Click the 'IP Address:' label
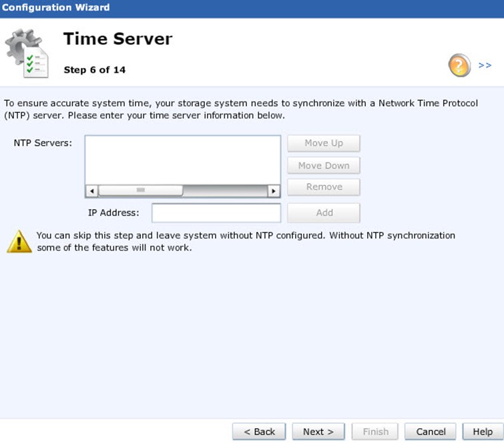The image size is (504, 443). [113, 212]
